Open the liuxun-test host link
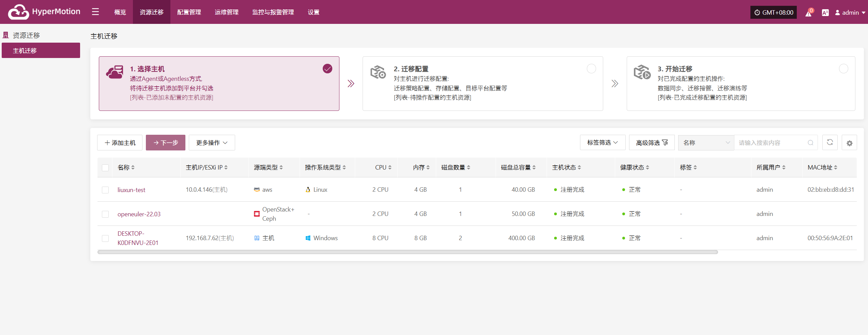 [131, 190]
